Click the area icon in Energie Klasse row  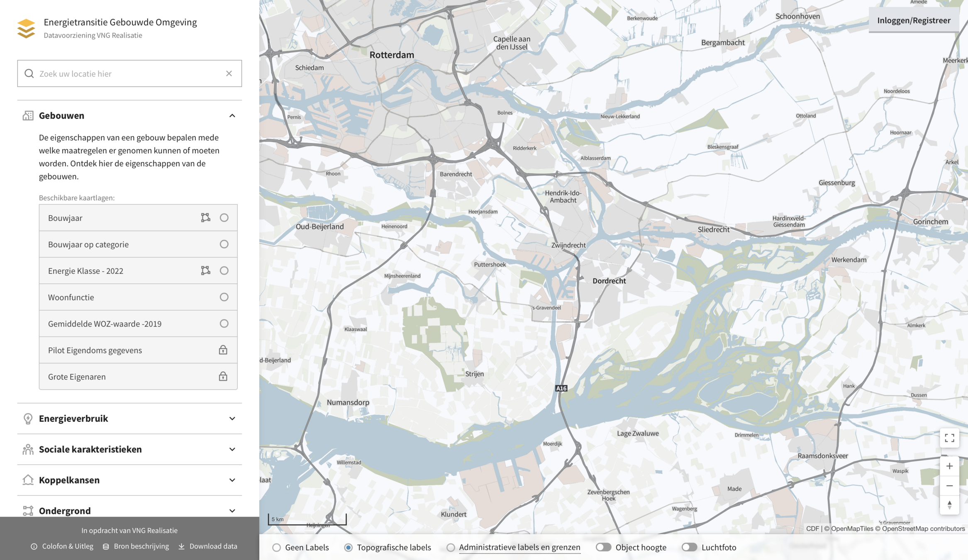[x=205, y=271]
